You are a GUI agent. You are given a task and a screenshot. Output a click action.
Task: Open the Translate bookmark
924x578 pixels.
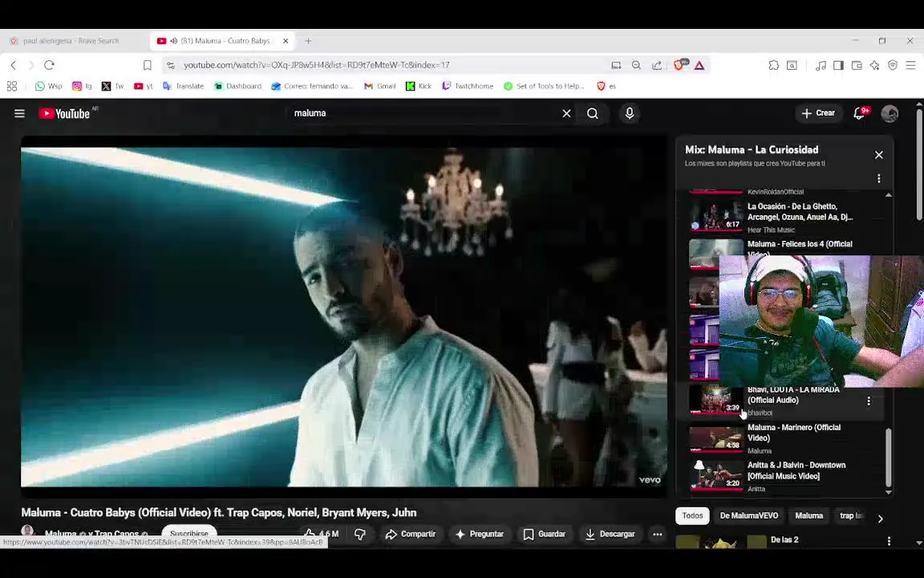coord(183,86)
